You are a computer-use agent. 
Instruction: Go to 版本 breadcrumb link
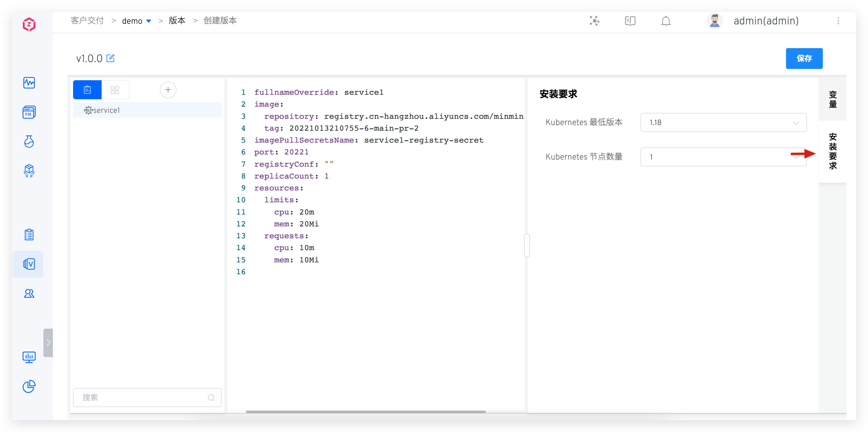tap(177, 21)
